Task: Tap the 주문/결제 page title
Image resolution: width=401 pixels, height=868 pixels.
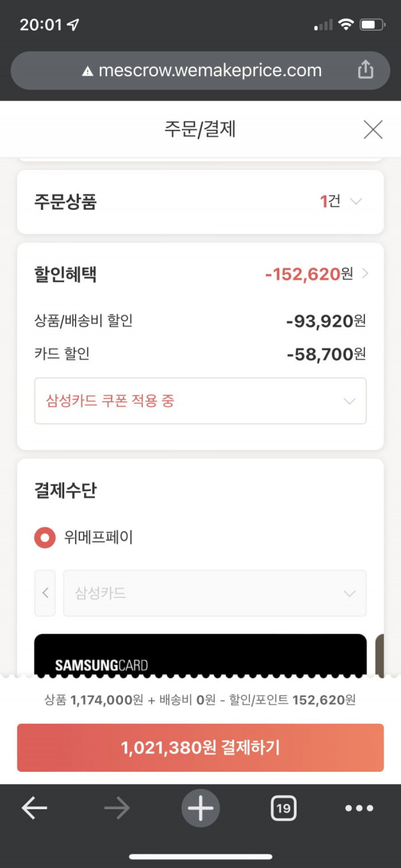Action: point(200,129)
